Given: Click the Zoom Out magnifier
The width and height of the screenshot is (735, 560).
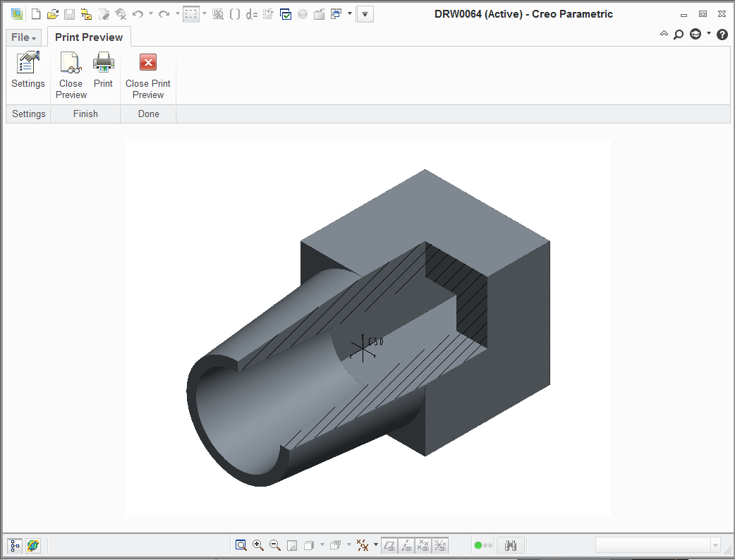Looking at the screenshot, I should tap(274, 545).
